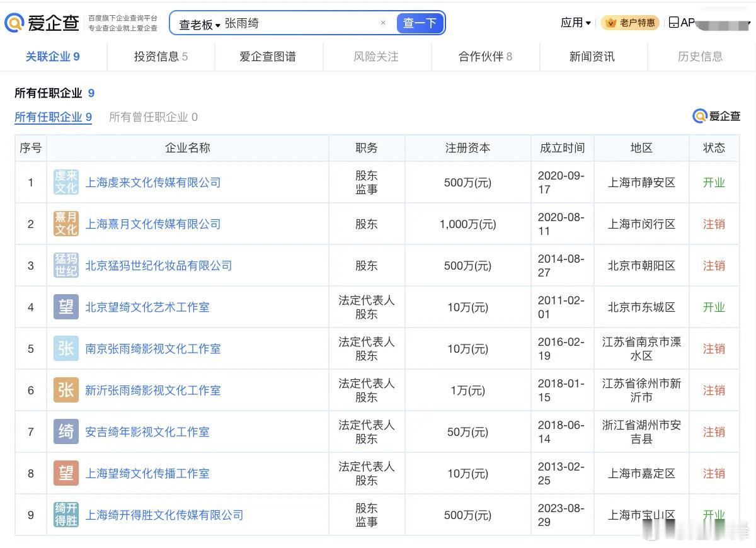
Task: Open 南京张雨绮影视文化工作室 company link
Action: click(153, 349)
